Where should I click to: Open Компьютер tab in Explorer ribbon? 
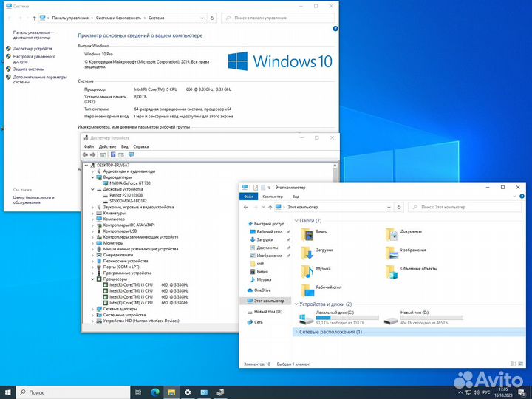[273, 197]
